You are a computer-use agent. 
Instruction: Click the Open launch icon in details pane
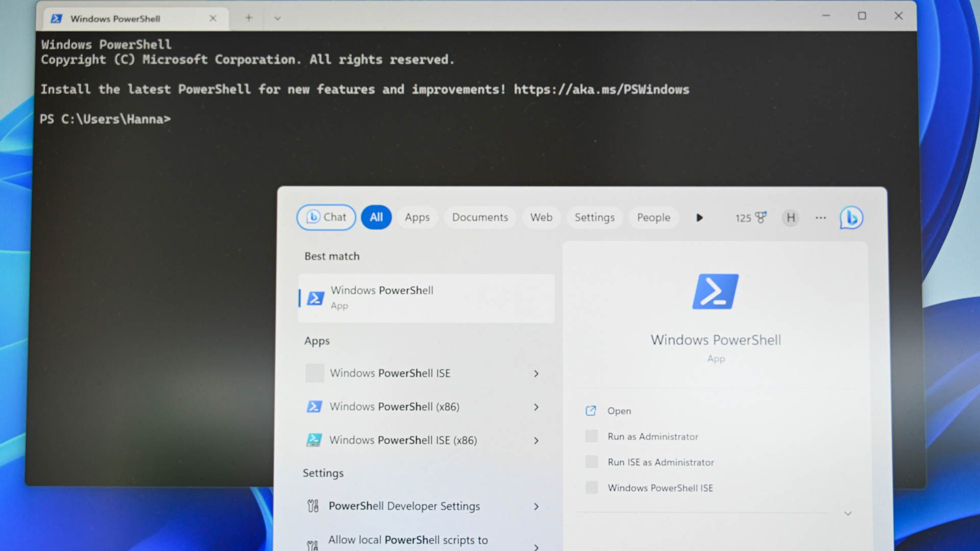[591, 411]
